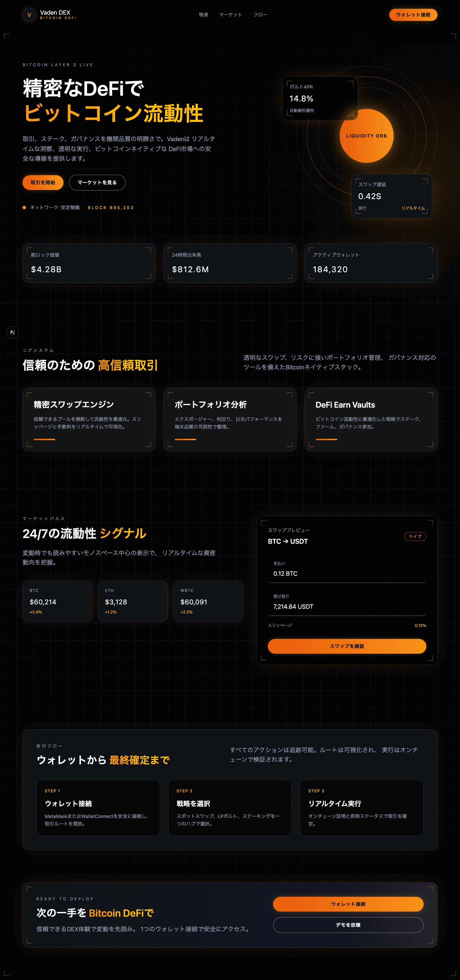This screenshot has height=980, width=460.
Task: Open the フロー nav item
Action: [x=260, y=15]
